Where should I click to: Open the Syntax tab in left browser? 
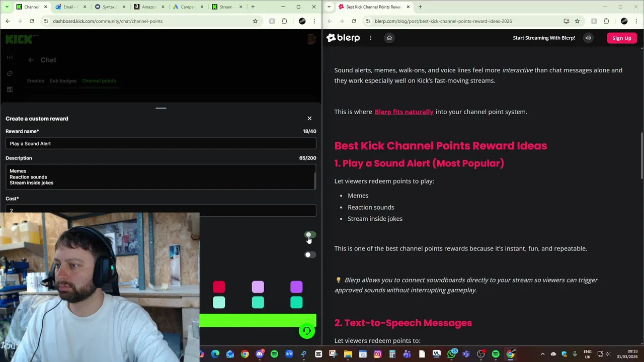(x=109, y=7)
